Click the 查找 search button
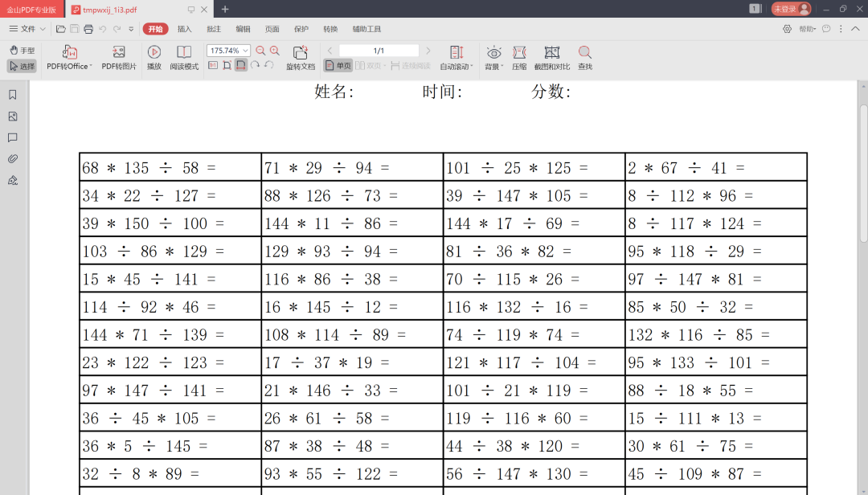Screen dimensions: 868x495 point(585,53)
